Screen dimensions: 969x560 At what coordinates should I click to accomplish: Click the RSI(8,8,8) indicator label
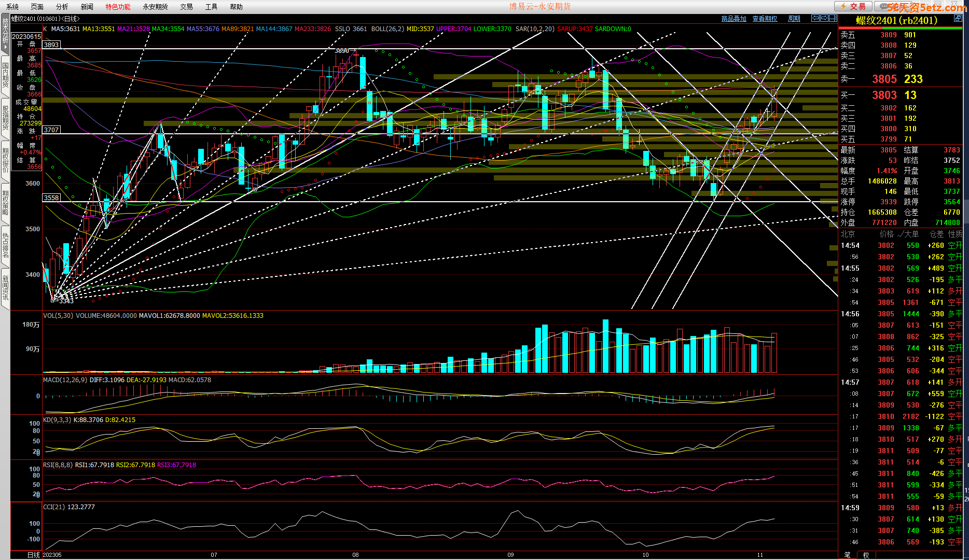click(58, 465)
